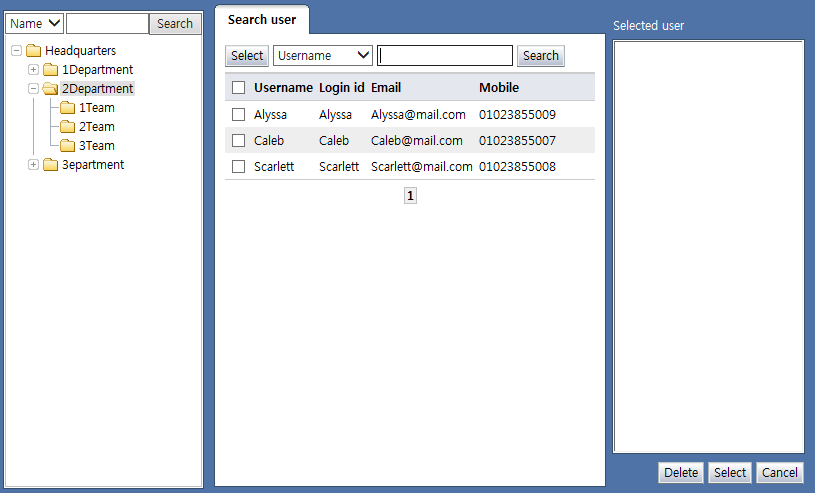This screenshot has width=815, height=493.
Task: Toggle the select-all checkbox in table header
Action: (238, 88)
